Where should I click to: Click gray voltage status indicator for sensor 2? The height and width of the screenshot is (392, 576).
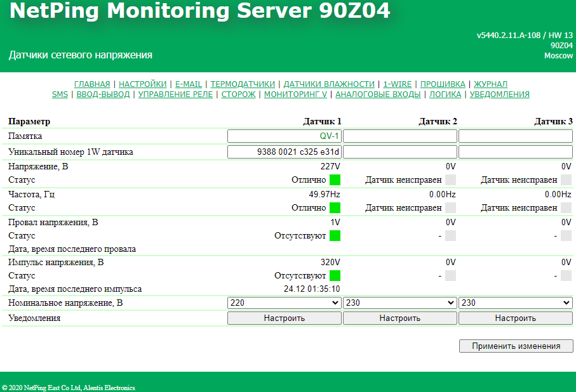click(450, 180)
